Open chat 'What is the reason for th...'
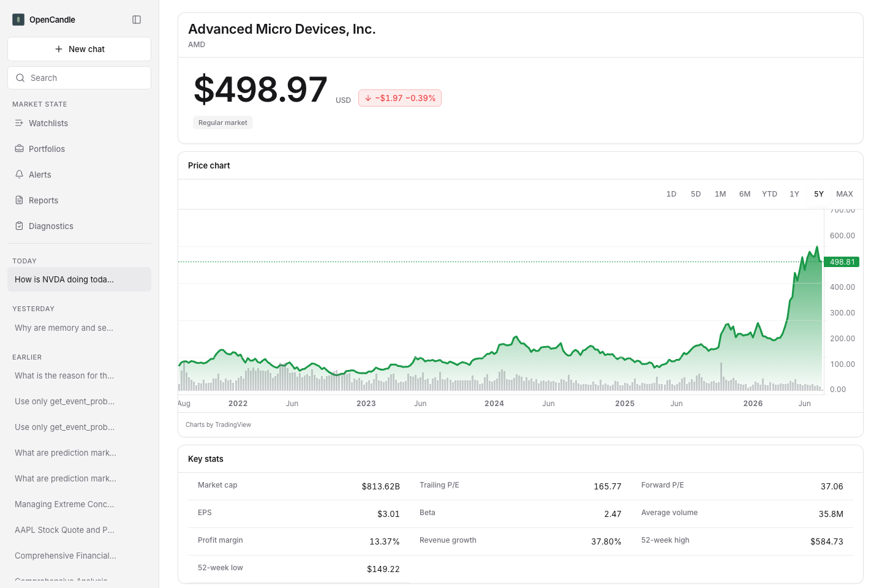 click(x=79, y=375)
